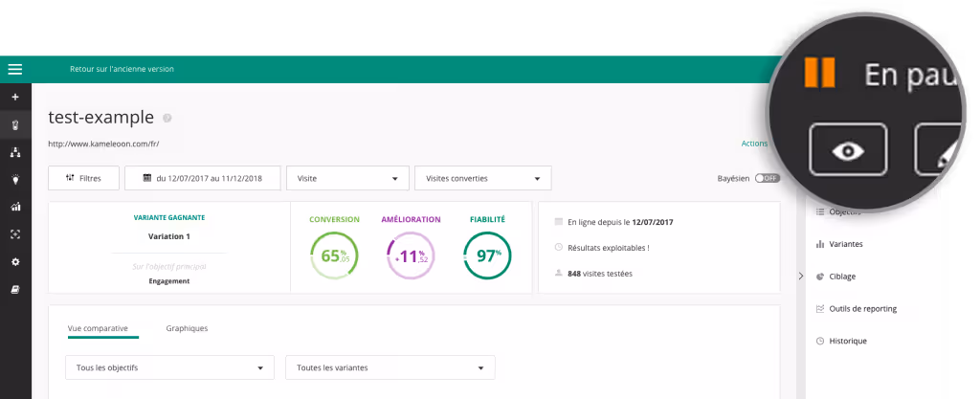Click the kameleoon.com/fr URL text
Image resolution: width=980 pixels, height=399 pixels.
tap(103, 144)
